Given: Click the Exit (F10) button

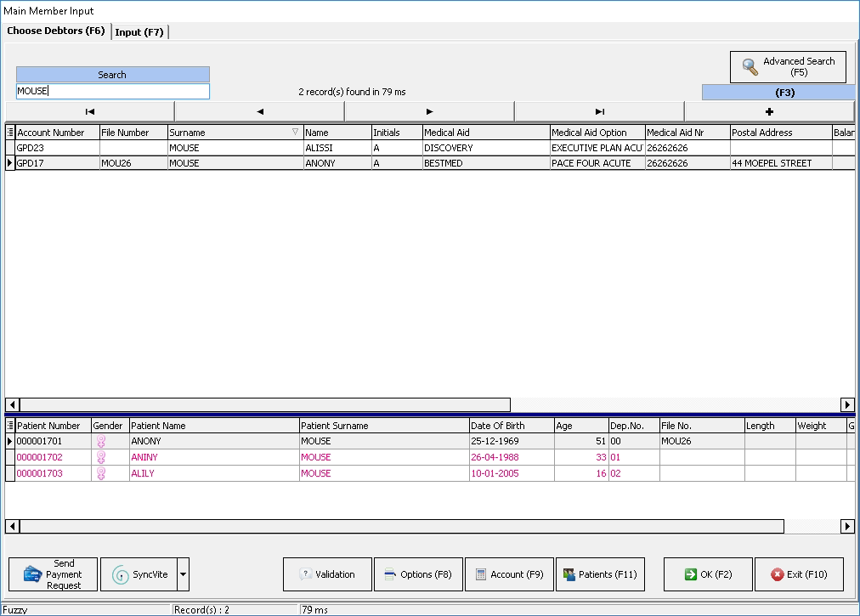Looking at the screenshot, I should point(799,574).
